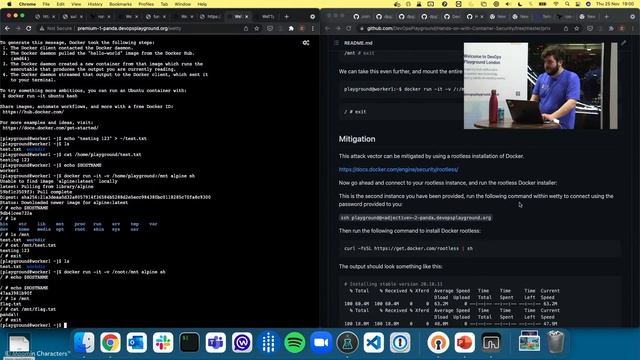The width and height of the screenshot is (640, 360).
Task: Open the File menu
Action: point(46,4)
